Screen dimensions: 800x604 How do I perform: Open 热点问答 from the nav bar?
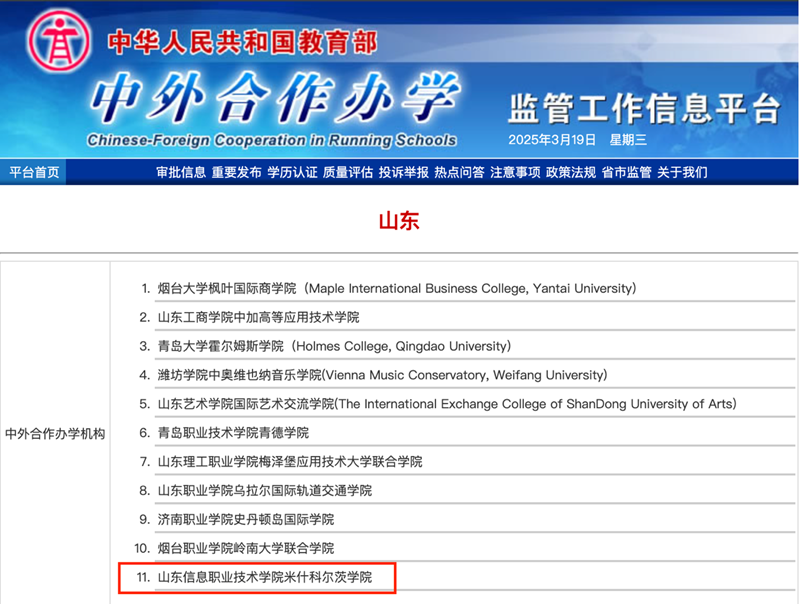pyautogui.click(x=459, y=172)
